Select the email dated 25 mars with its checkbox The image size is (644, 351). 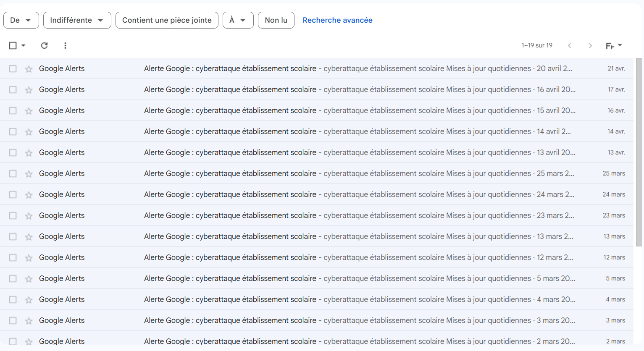click(x=13, y=173)
